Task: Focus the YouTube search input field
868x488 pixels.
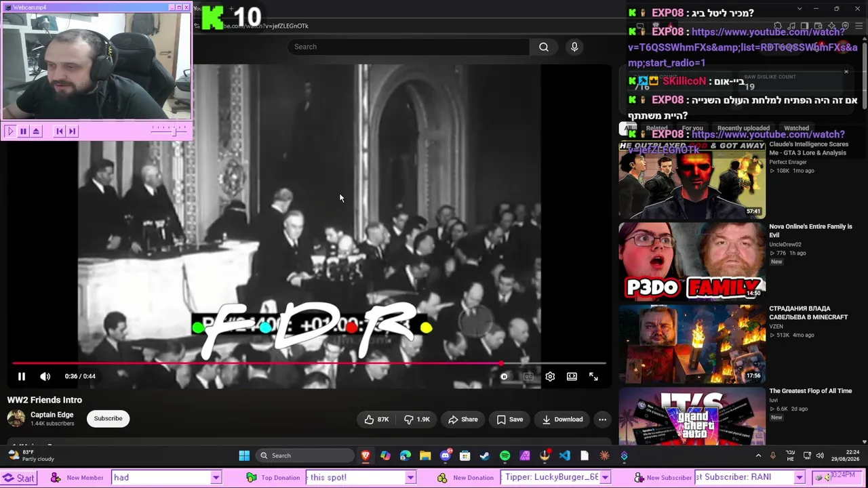Action: pyautogui.click(x=410, y=47)
